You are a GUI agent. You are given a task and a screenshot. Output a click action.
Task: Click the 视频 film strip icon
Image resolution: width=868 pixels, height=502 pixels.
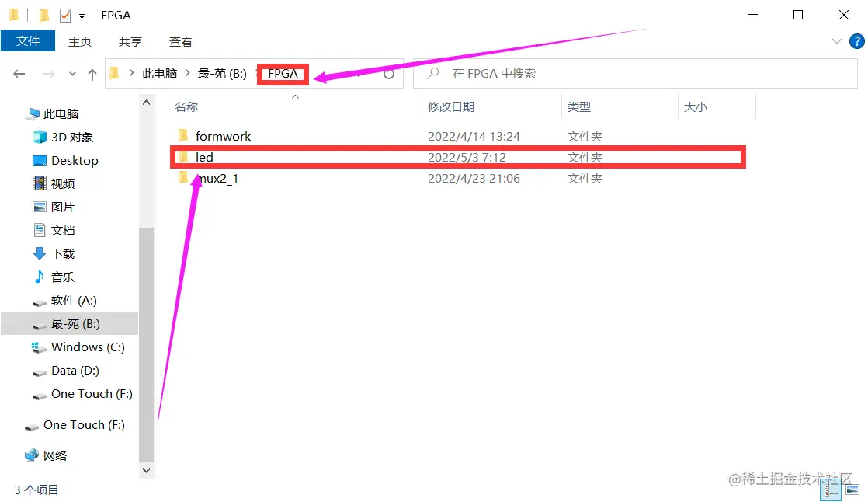[40, 183]
